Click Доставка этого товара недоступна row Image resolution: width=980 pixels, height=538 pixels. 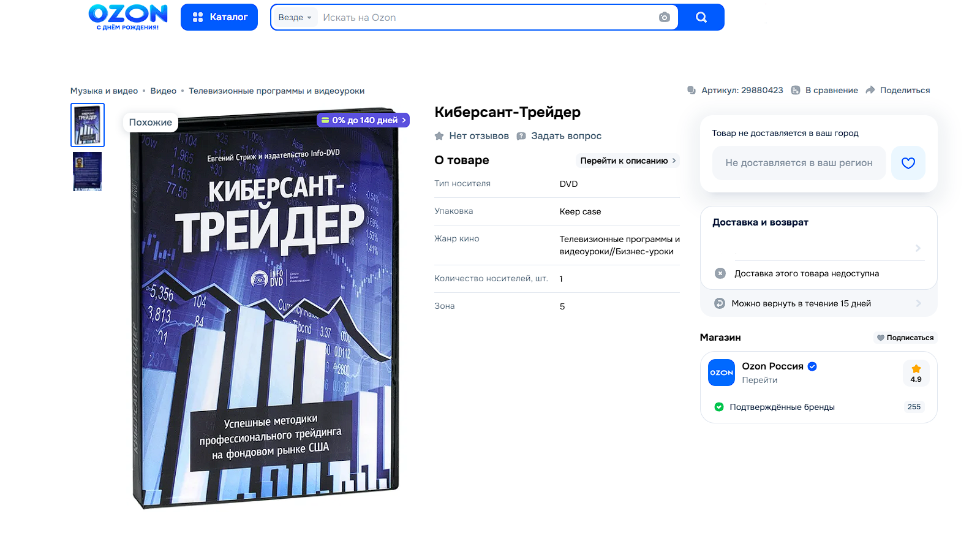818,273
